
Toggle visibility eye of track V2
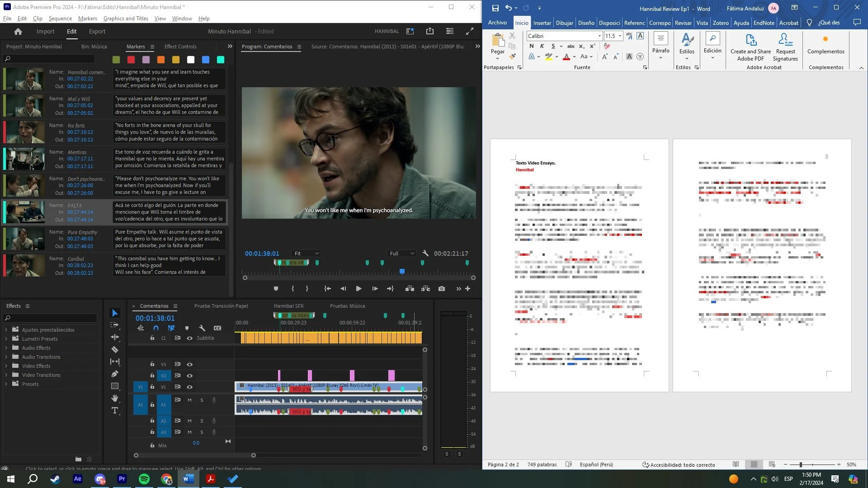[x=190, y=375]
